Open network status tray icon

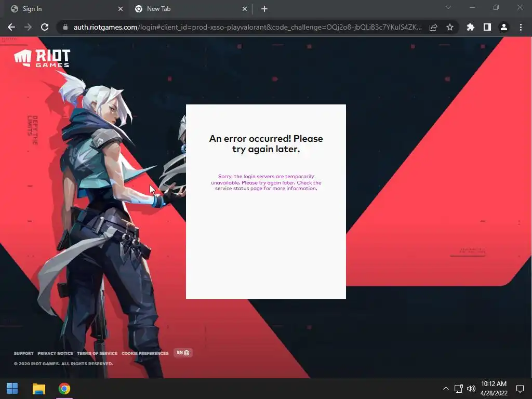(x=459, y=389)
